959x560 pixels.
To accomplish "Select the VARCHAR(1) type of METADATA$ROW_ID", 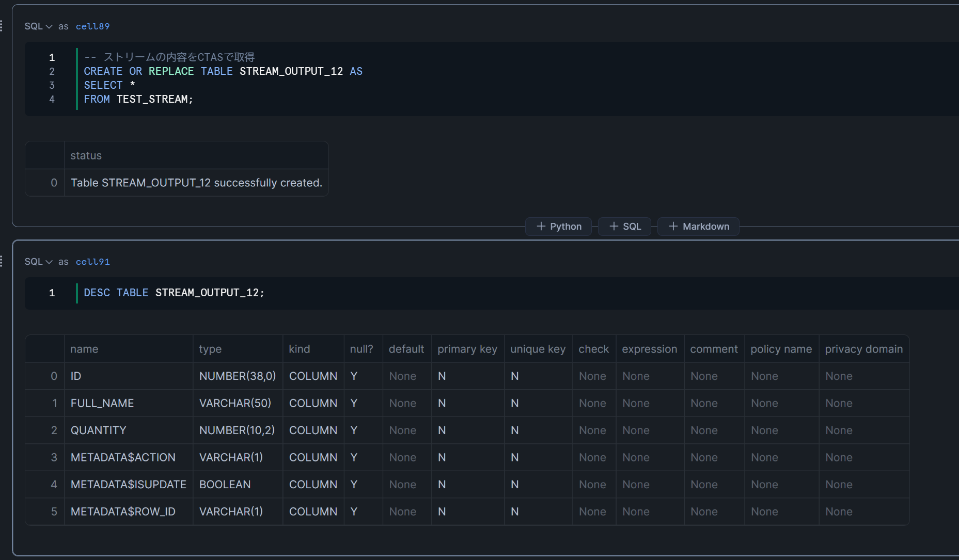I will point(238,511).
